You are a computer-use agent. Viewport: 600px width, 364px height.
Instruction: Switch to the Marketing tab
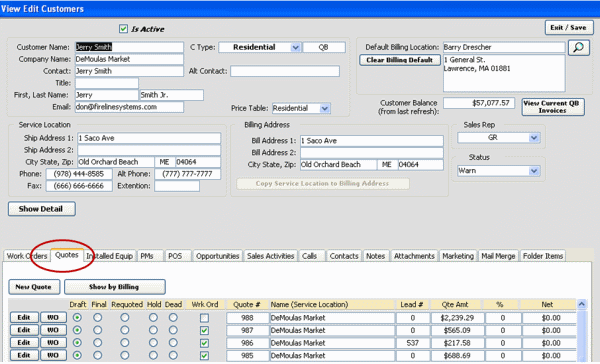click(458, 256)
